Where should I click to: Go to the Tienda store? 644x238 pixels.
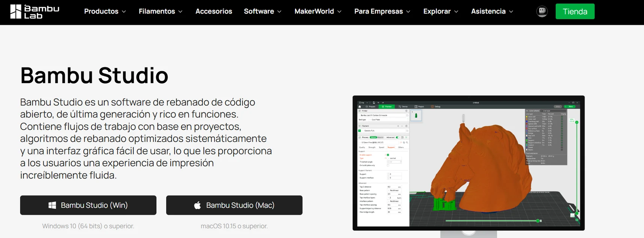pos(575,11)
